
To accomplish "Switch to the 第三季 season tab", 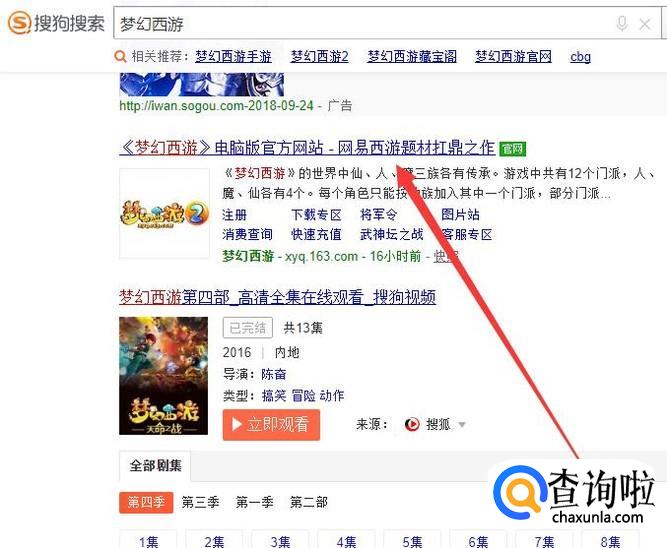I will tap(200, 502).
